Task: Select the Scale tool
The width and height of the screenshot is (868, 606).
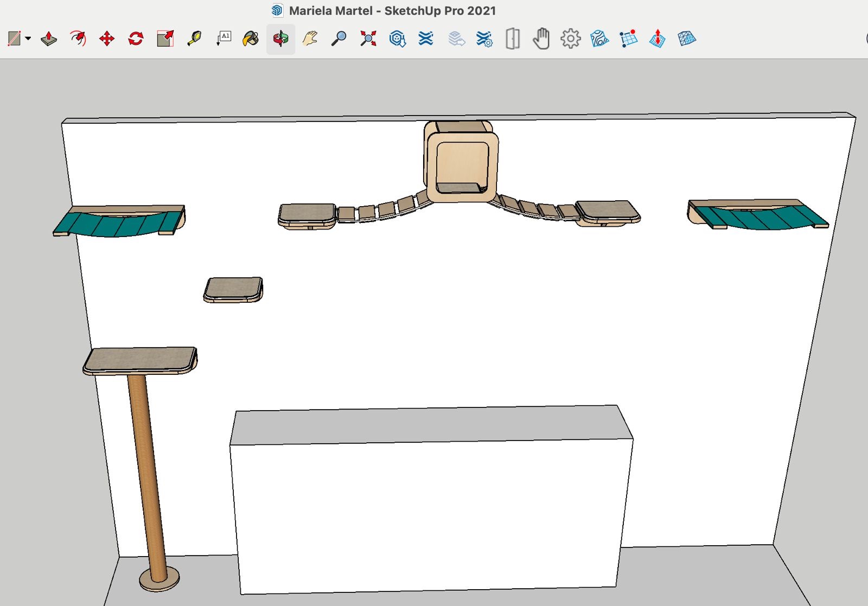Action: (165, 39)
